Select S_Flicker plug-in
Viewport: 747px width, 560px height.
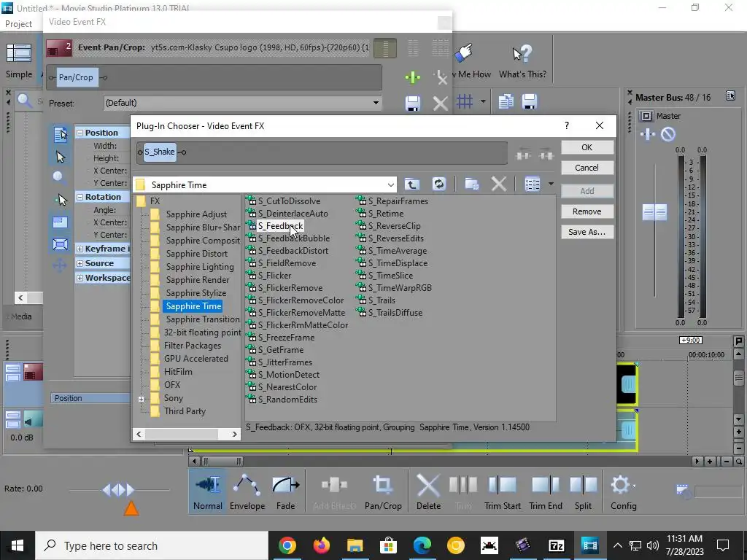pos(274,276)
